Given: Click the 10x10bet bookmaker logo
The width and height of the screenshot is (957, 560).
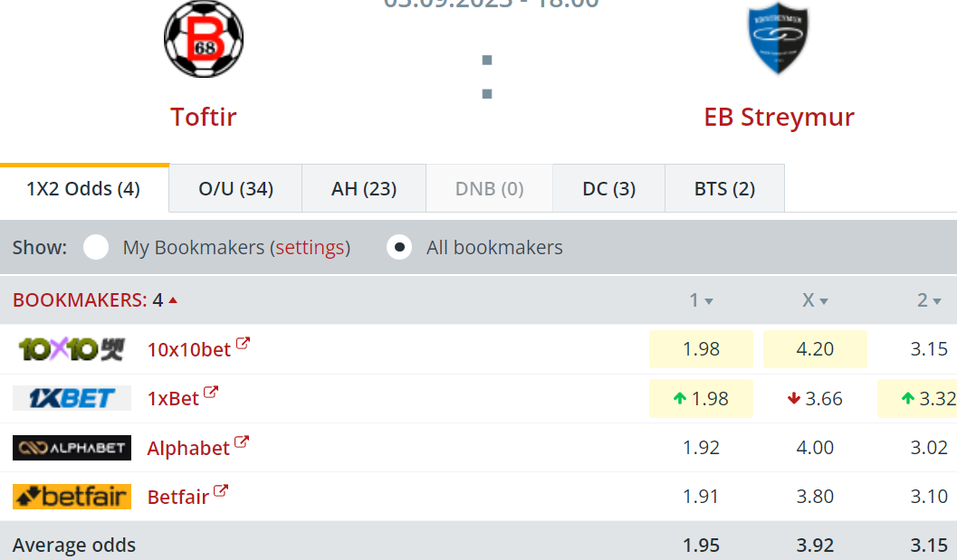Looking at the screenshot, I should (72, 348).
